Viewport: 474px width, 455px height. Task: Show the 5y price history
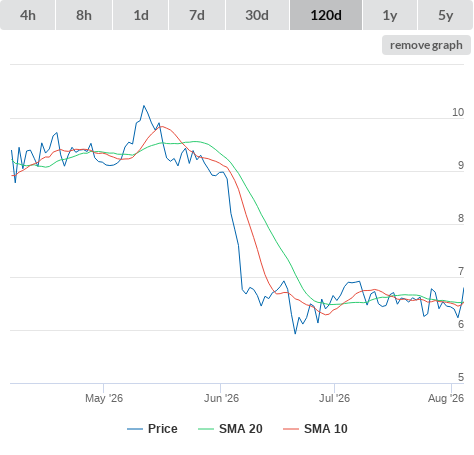click(x=445, y=15)
